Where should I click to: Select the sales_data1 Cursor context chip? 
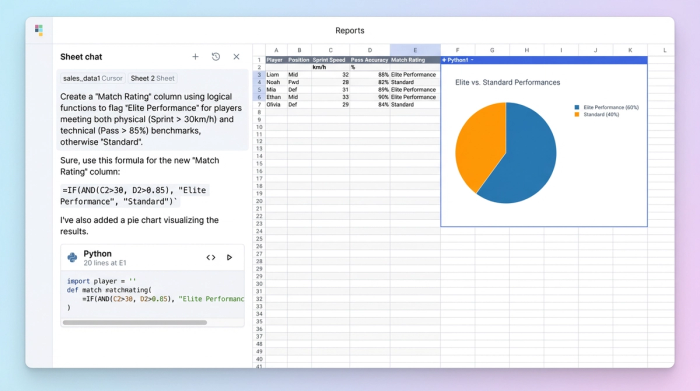point(92,78)
